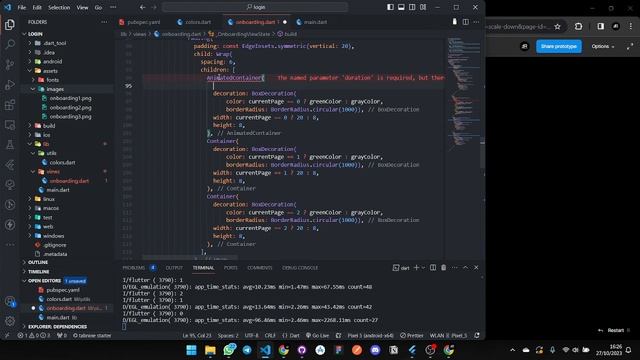
Task: Open .gitignore in the file tree
Action: pos(55,245)
